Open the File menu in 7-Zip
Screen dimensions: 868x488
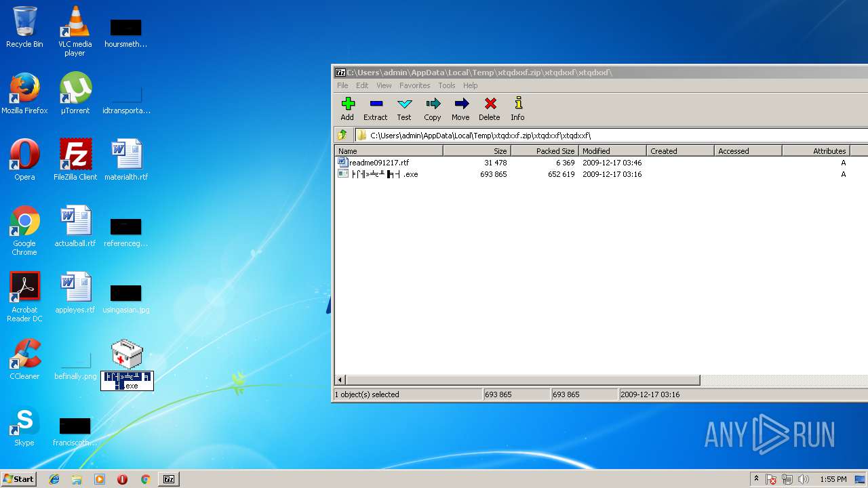tap(342, 85)
